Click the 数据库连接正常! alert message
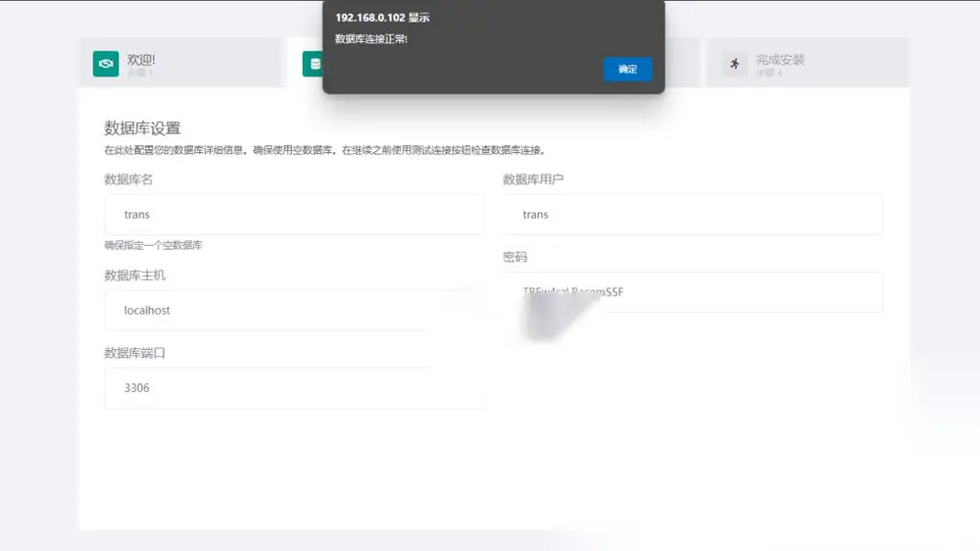This screenshot has height=551, width=980. click(371, 39)
